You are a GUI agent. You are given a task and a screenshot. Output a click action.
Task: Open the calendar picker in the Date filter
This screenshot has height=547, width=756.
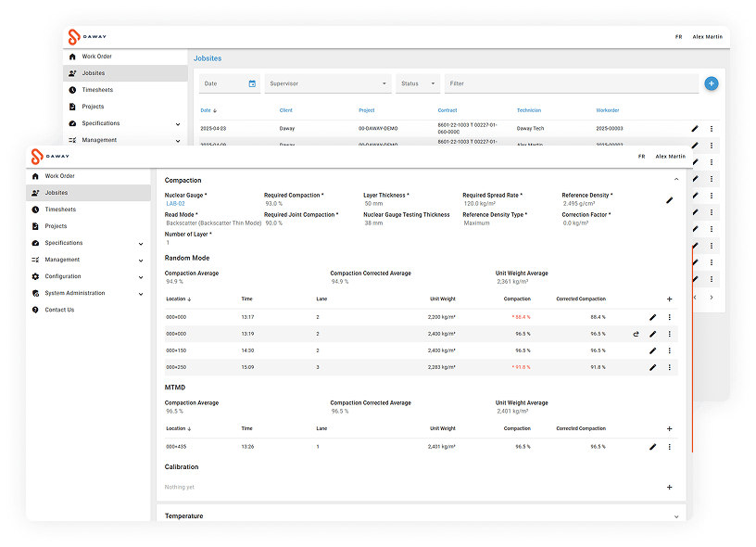(252, 83)
